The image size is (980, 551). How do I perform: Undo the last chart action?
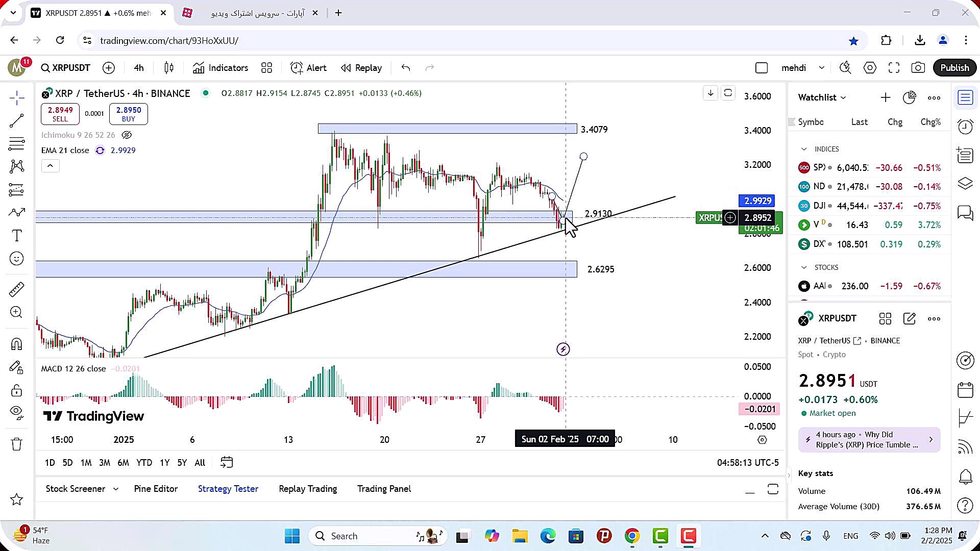click(406, 68)
